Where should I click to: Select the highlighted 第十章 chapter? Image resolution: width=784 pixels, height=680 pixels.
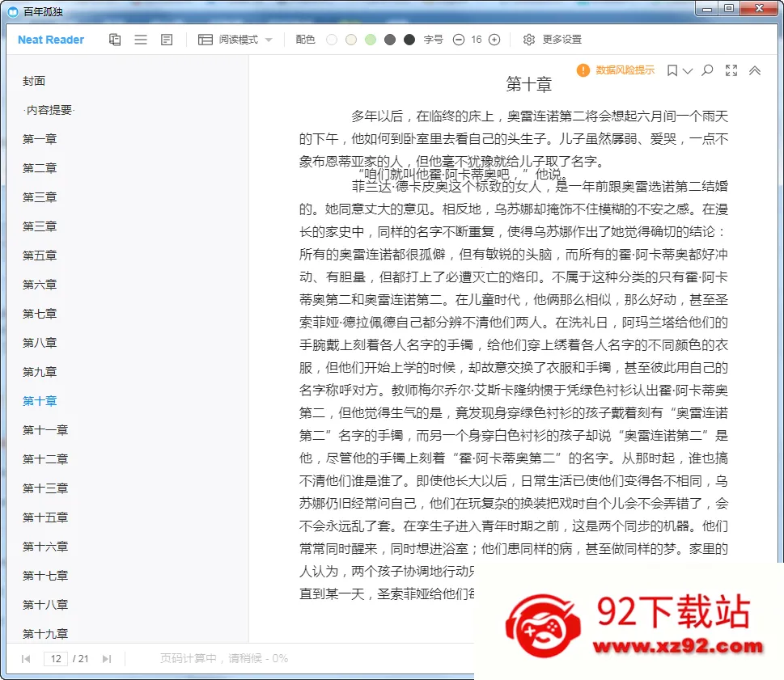pyautogui.click(x=40, y=401)
